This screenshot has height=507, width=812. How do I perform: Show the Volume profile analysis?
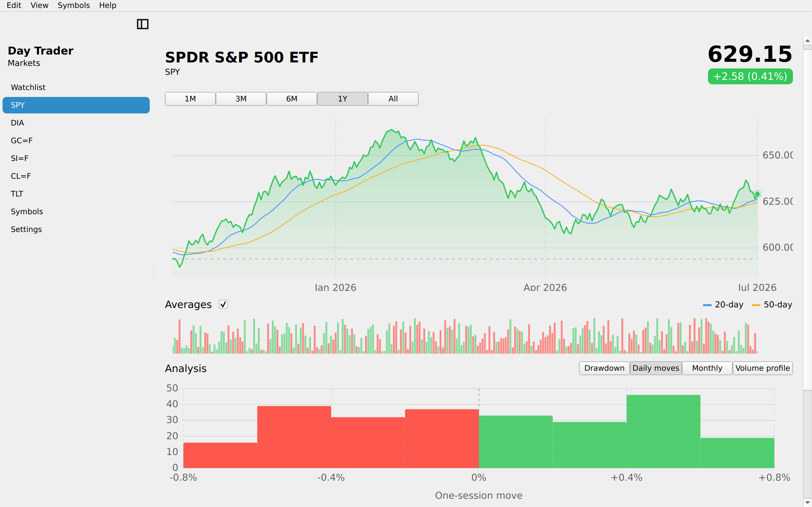(763, 368)
